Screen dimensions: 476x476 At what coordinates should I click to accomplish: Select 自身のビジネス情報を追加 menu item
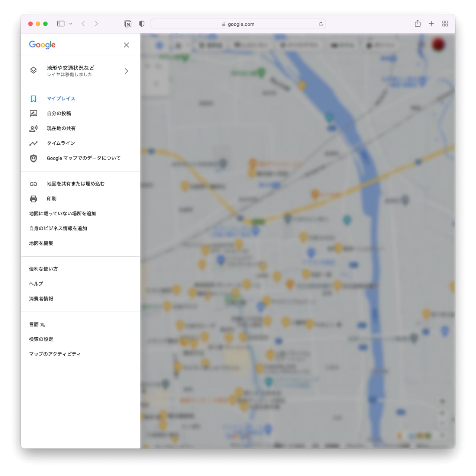pyautogui.click(x=58, y=228)
